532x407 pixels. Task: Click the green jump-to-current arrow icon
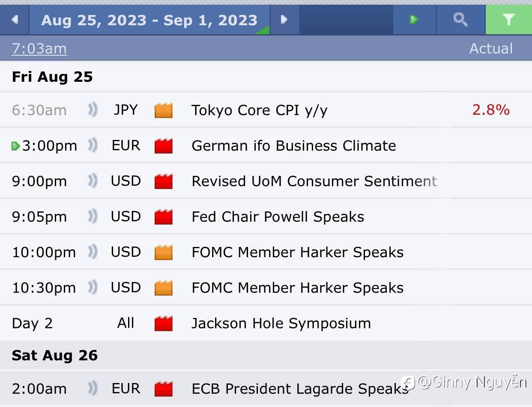pos(414,20)
